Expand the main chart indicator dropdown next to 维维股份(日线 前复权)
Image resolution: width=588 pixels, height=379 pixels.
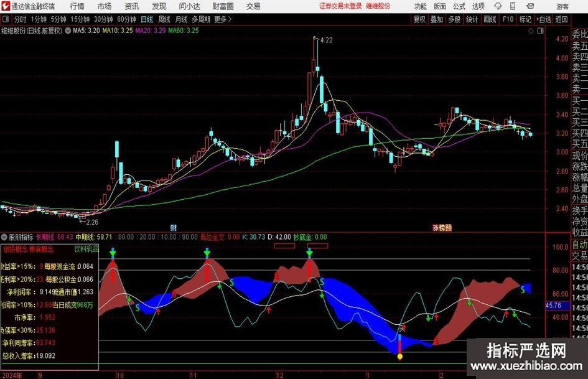[68, 30]
